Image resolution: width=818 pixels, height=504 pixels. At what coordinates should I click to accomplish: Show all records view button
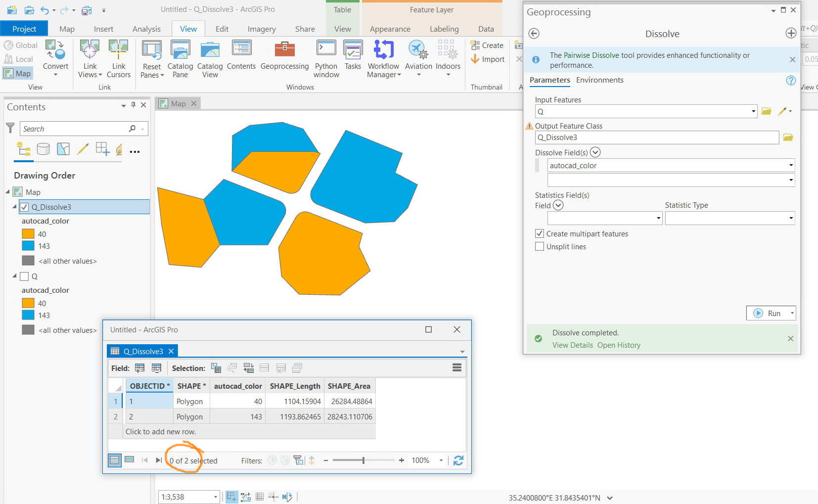click(x=114, y=460)
